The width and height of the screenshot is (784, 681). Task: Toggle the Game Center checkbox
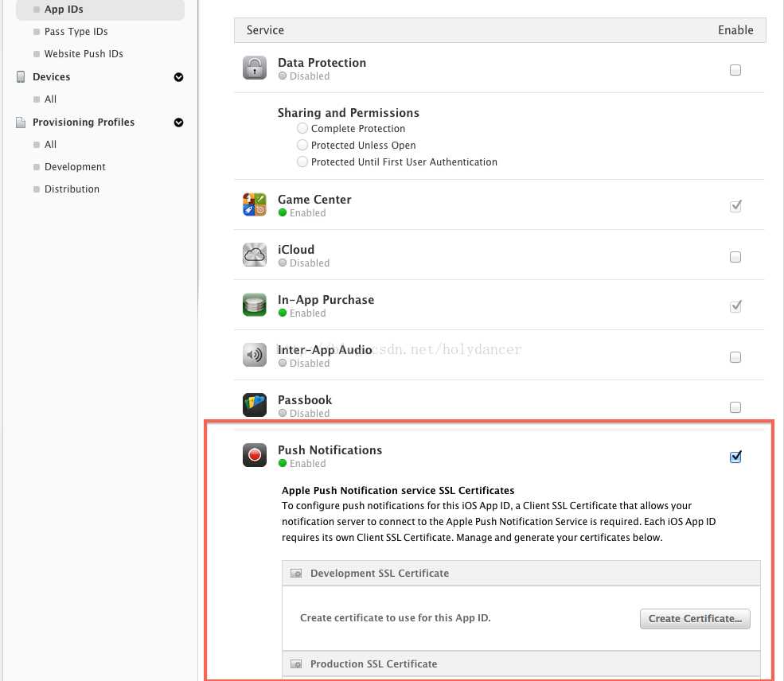click(x=735, y=206)
